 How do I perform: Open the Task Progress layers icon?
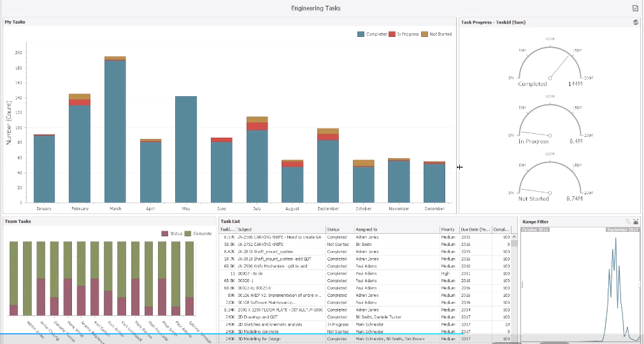point(636,22)
